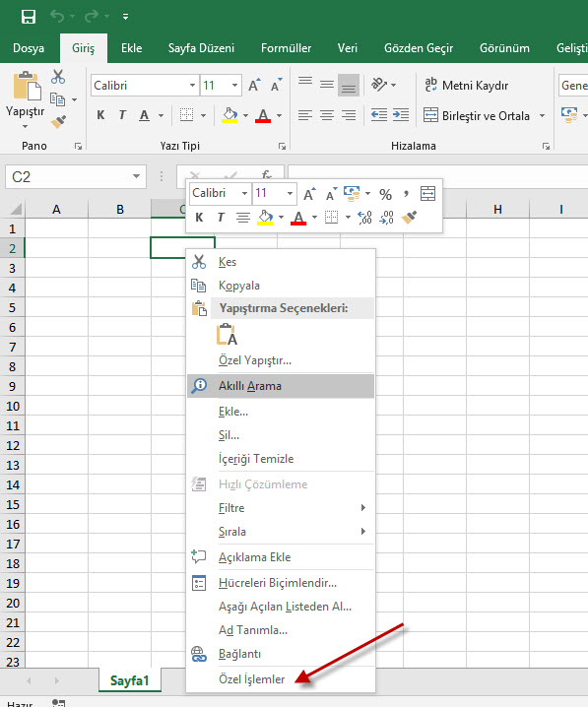The width and height of the screenshot is (588, 707).
Task: Decrease font size in ribbon
Action: [x=277, y=86]
